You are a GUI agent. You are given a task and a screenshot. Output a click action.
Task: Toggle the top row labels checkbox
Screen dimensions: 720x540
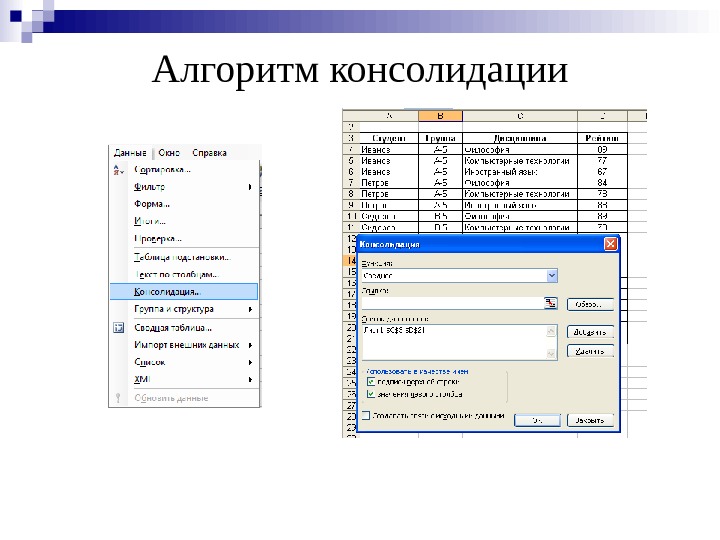371,382
